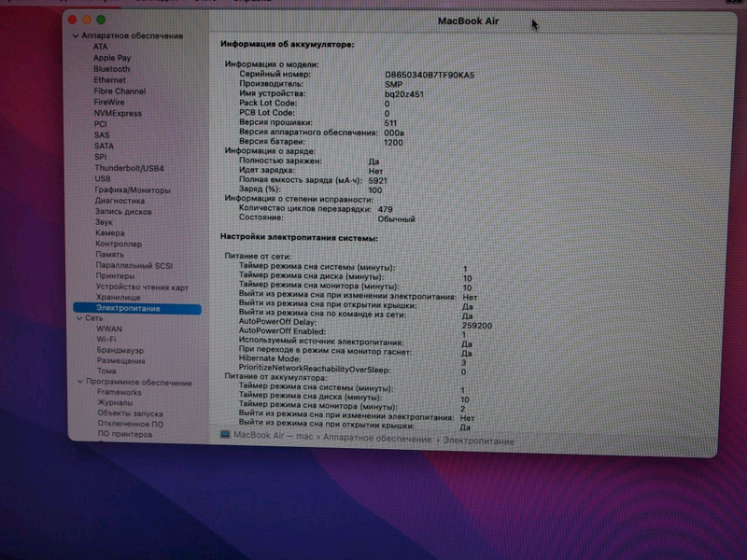Close the MacBook Air window
This screenshot has width=747, height=560.
click(73, 20)
